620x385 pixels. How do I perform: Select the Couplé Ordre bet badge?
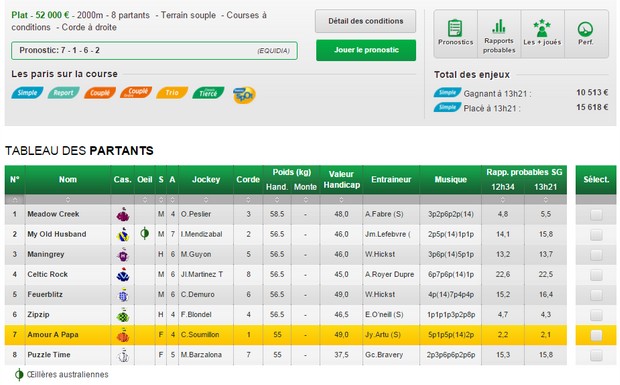136,92
